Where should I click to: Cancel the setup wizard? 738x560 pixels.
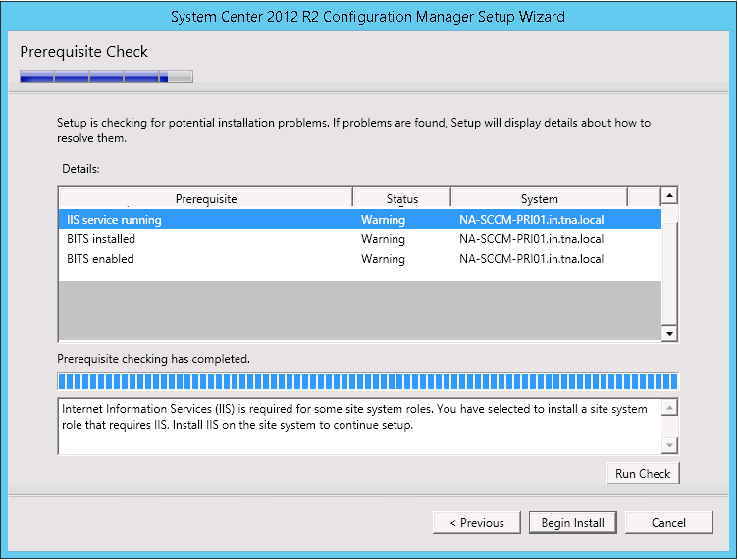[x=668, y=523]
